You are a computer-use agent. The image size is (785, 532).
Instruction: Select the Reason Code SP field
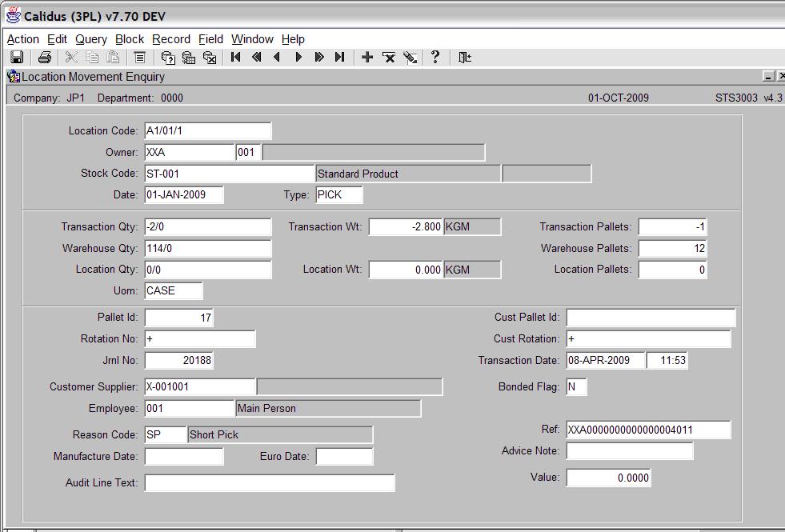(x=165, y=434)
